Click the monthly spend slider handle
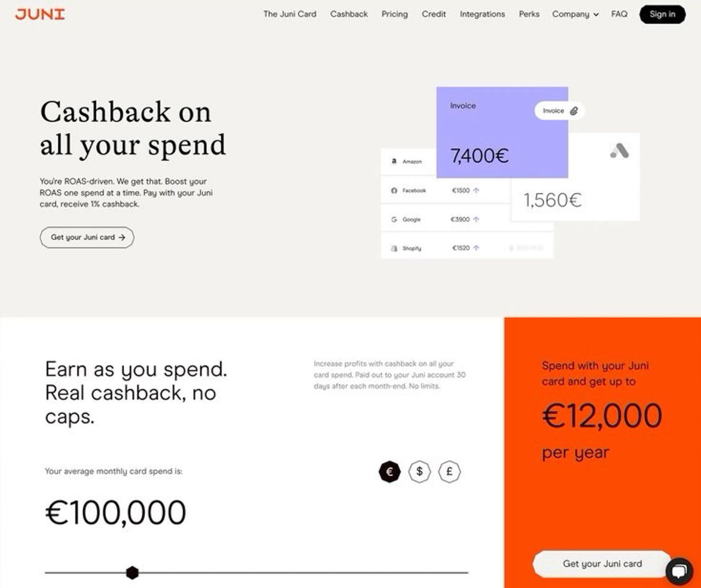The height and width of the screenshot is (588, 701). coord(132,573)
